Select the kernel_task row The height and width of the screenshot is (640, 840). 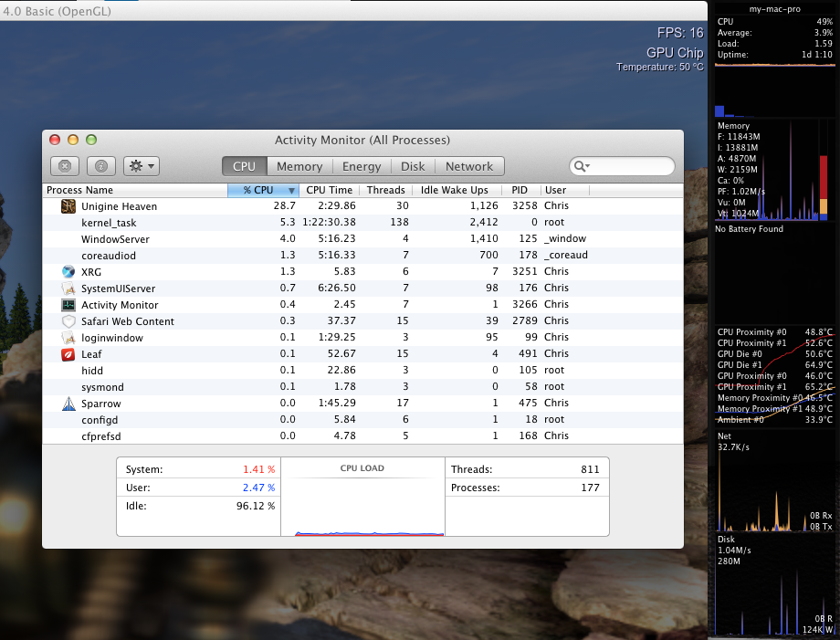pos(362,222)
